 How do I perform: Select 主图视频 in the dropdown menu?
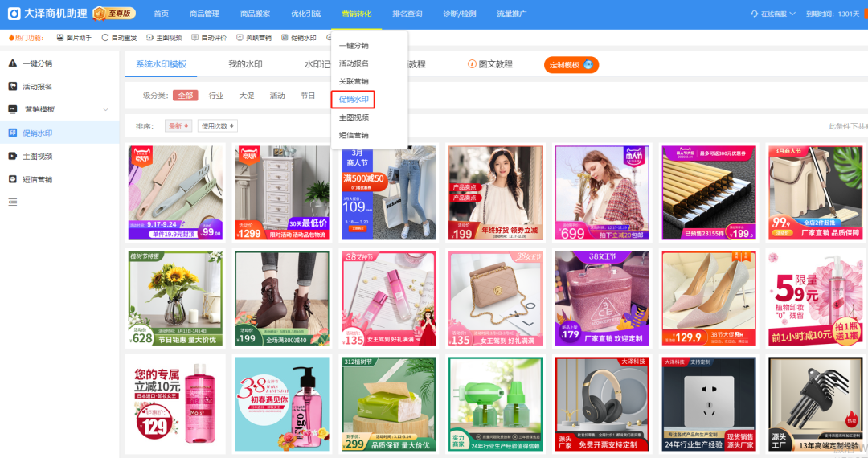tap(354, 117)
